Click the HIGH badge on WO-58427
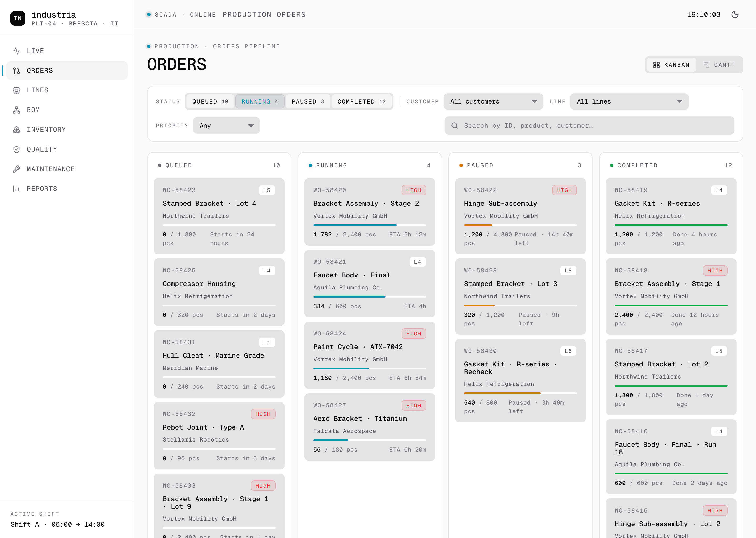Image resolution: width=756 pixels, height=538 pixels. (x=414, y=405)
